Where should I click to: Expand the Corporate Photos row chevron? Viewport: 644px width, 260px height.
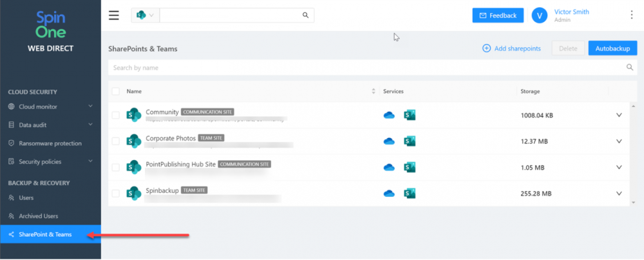coord(620,141)
